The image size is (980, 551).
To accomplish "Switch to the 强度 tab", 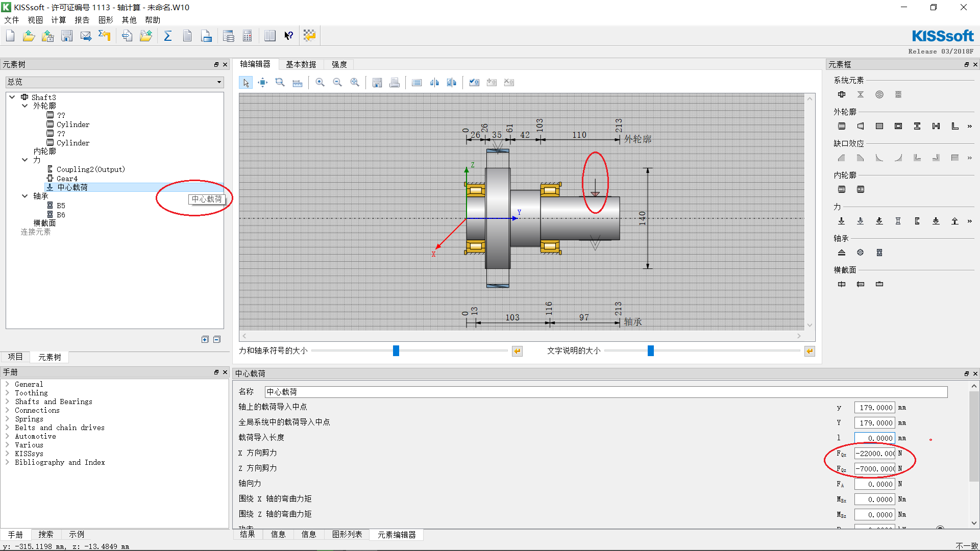I will pos(339,64).
